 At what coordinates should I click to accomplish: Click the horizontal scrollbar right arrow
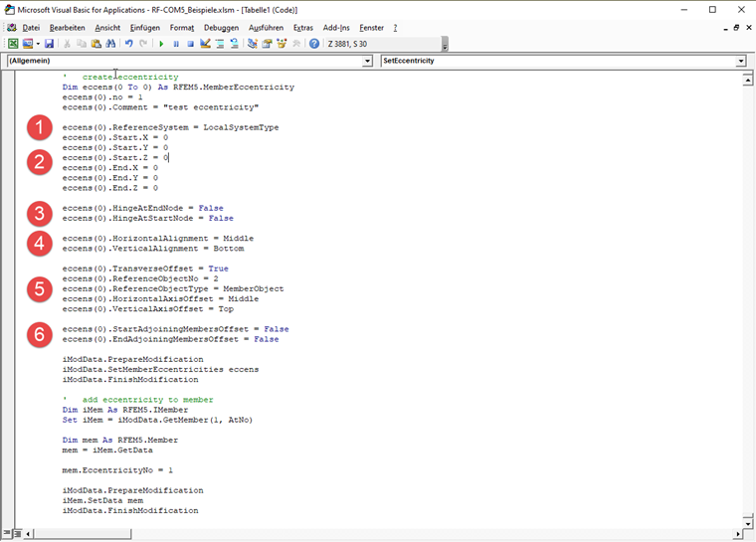pos(738,534)
